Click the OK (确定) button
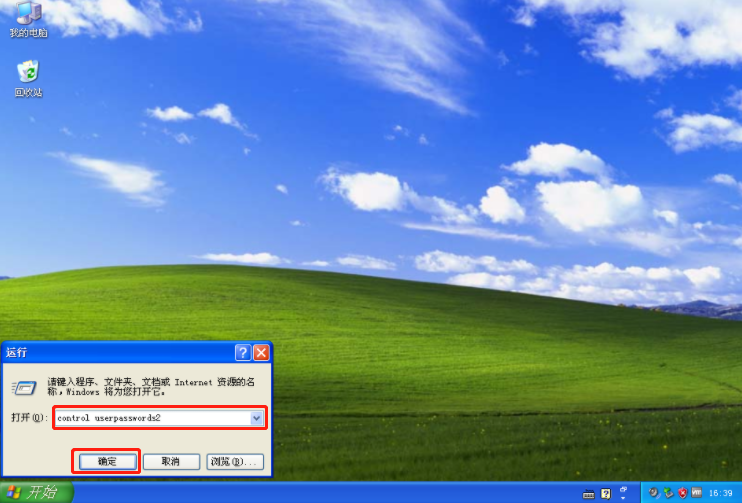This screenshot has height=503, width=742. [x=106, y=461]
